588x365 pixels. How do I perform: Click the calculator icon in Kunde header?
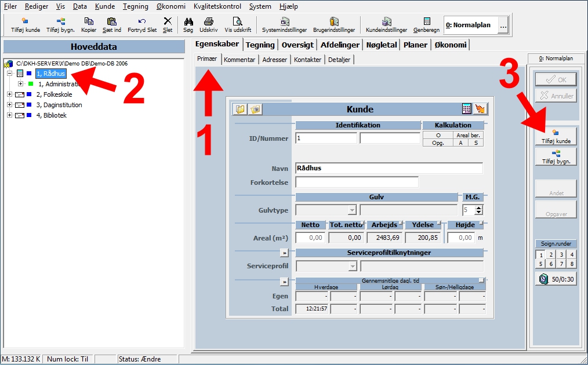(466, 109)
